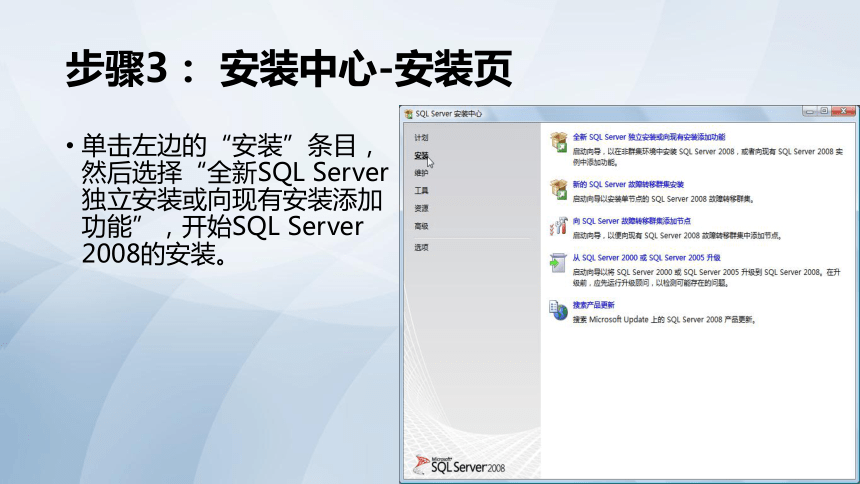Open 从 SQL Server 2000 或 2005 升级 link
The width and height of the screenshot is (860, 484).
(647, 257)
